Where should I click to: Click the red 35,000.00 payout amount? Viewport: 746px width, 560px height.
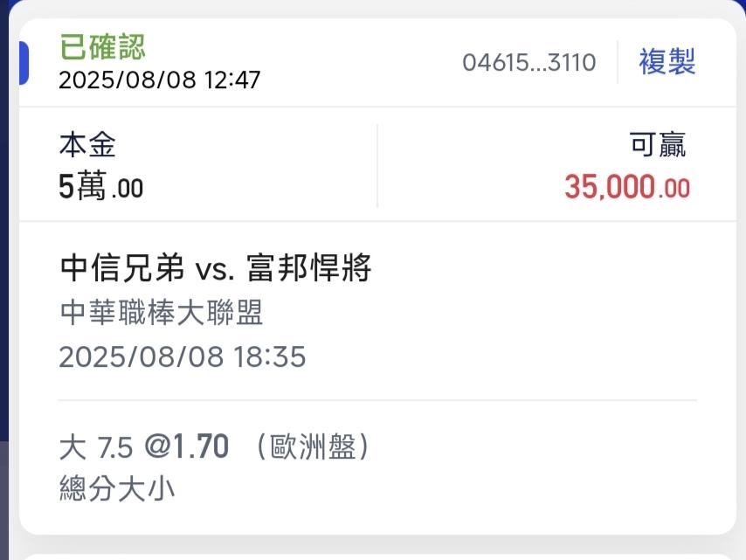[626, 187]
